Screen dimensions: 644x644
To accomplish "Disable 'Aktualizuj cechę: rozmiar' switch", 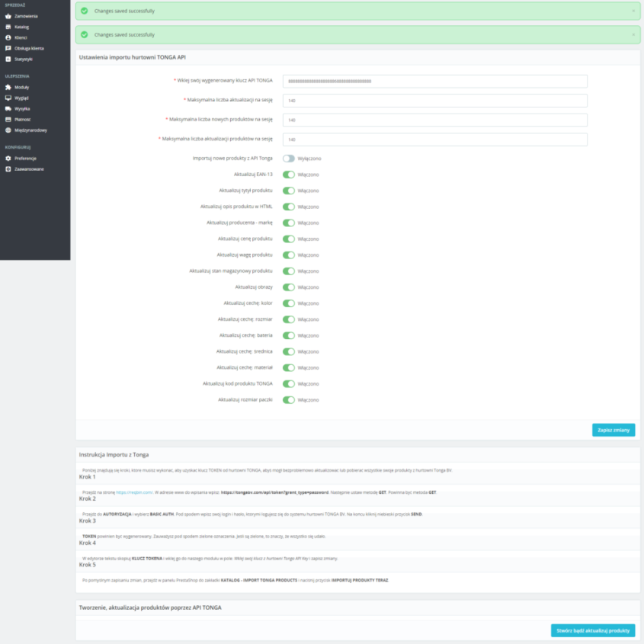I will point(289,319).
